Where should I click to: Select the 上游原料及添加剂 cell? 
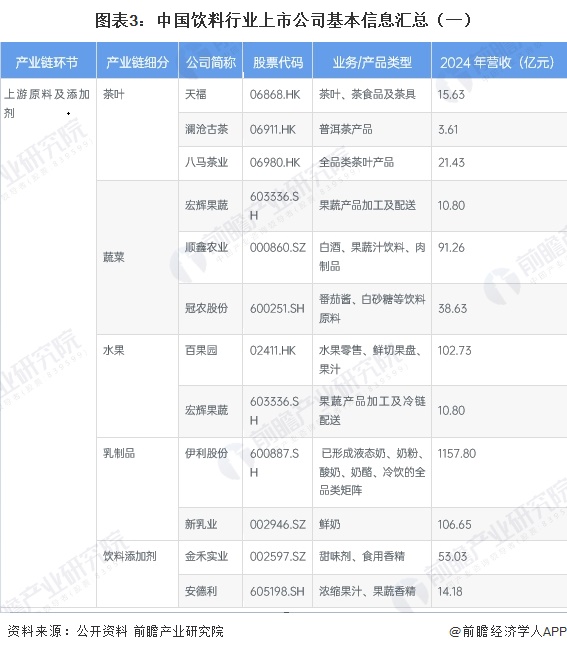tap(48, 343)
